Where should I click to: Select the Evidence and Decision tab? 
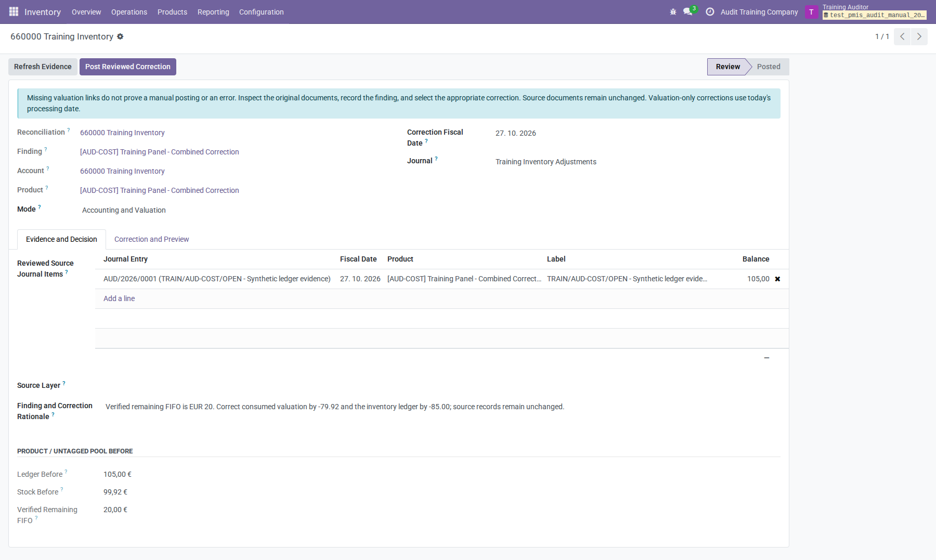pyautogui.click(x=61, y=239)
